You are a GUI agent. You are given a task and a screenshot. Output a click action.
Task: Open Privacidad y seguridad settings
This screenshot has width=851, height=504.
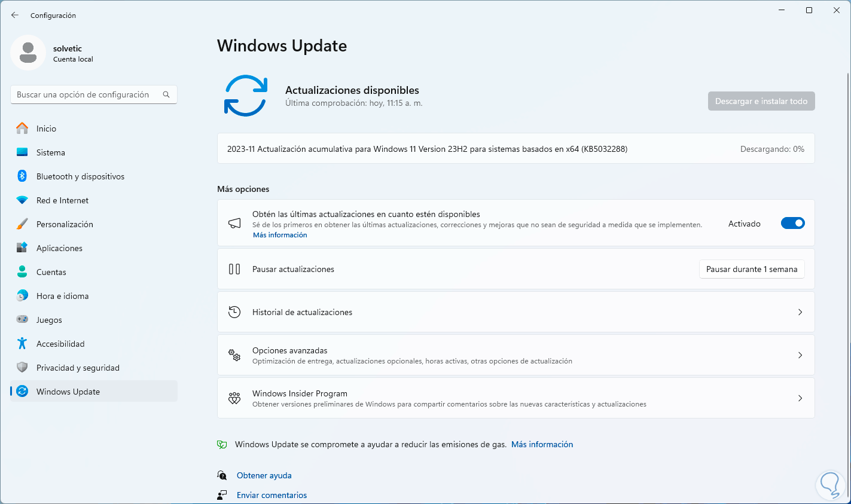(x=94, y=368)
